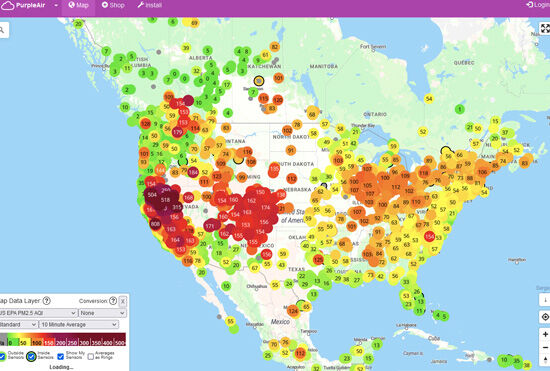This screenshot has width=550, height=371.
Task: Select the 518 sensor marker
Action: point(166,200)
